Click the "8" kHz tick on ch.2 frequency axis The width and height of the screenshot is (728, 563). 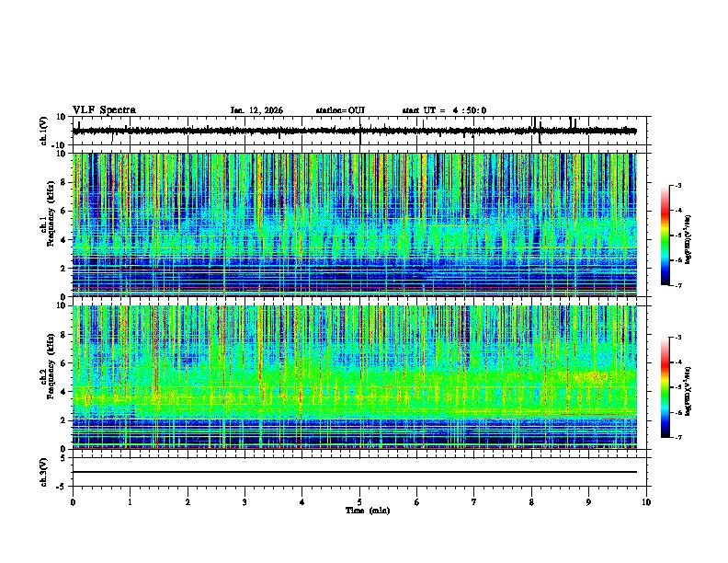click(63, 335)
